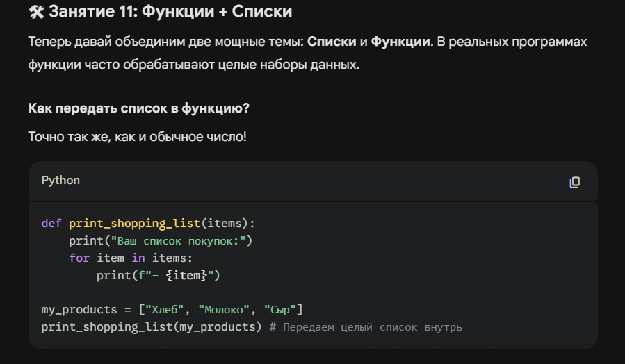
Task: Click the subheading "Как передать список в функцию?"
Action: (138, 108)
